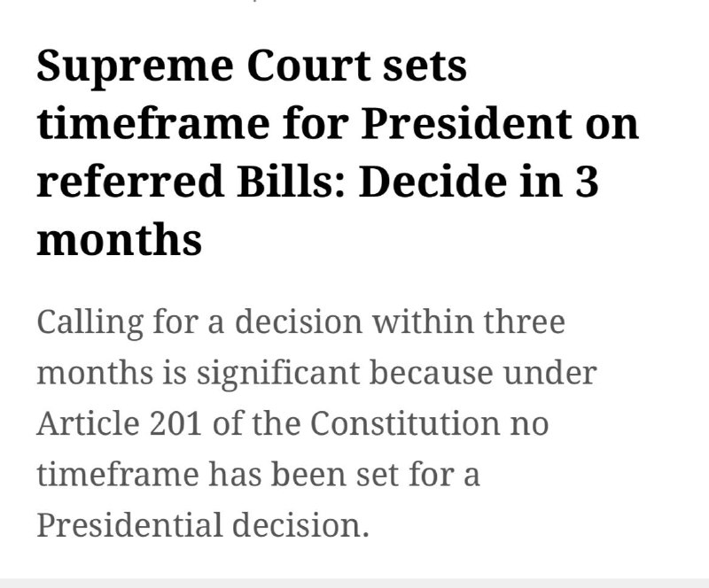Click 'Court' in the headline
The height and width of the screenshot is (588, 709).
[x=308, y=66]
